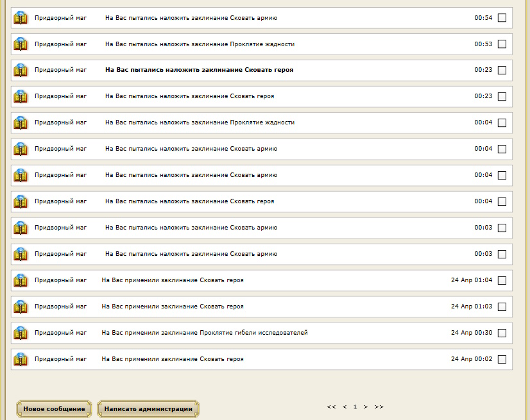Viewport: 530px width, 420px height.
Task: Open the Проклятие гибели исследователей message
Action: [x=204, y=333]
